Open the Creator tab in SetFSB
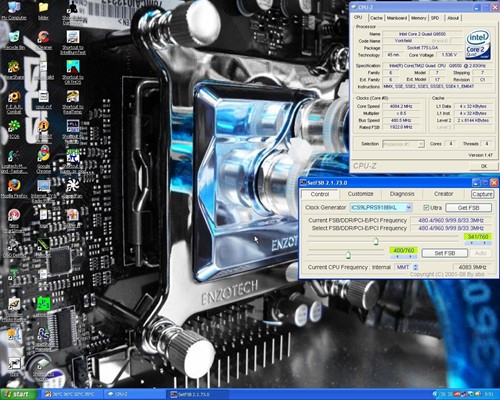The image size is (500, 400). [x=443, y=194]
